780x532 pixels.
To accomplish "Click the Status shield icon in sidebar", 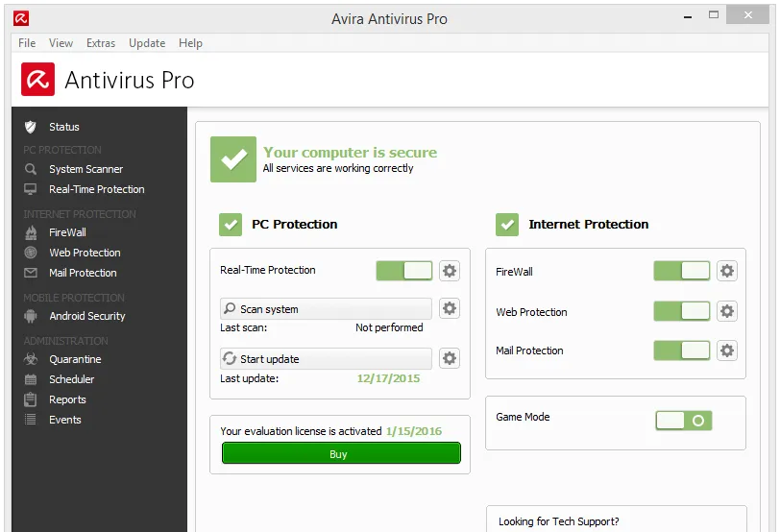I will (x=31, y=127).
